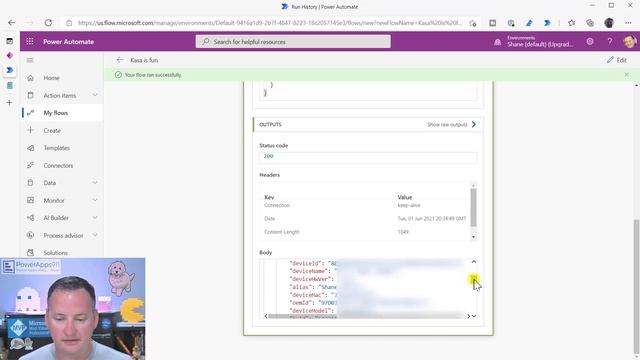Viewport: 640px width, 360px height.
Task: Click the Headers table scrollbar thumb
Action: click(473, 208)
